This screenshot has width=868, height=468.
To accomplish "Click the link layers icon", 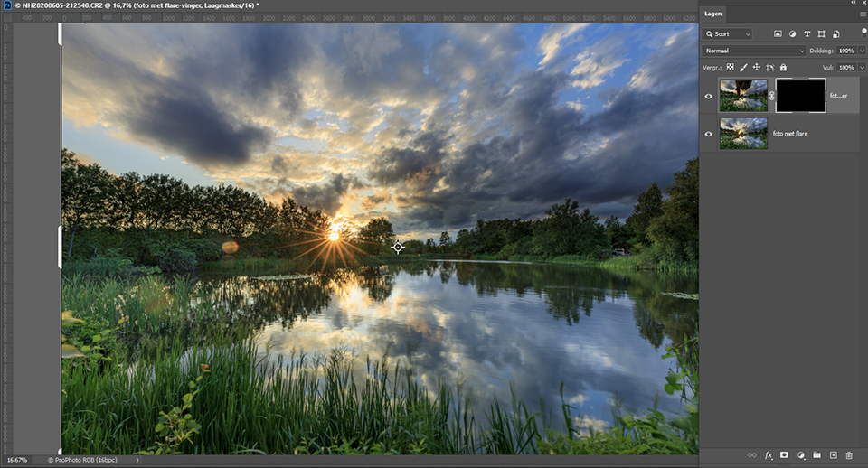I will tap(751, 455).
